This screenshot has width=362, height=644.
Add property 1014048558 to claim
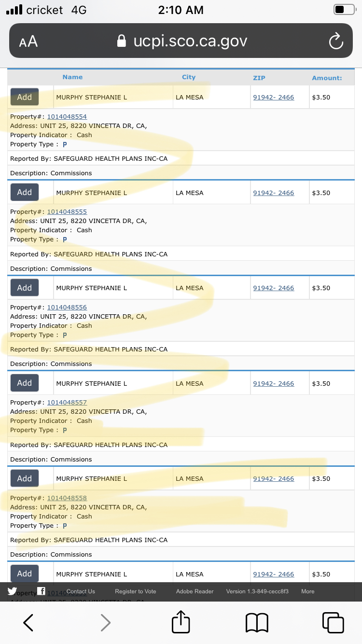(25, 478)
